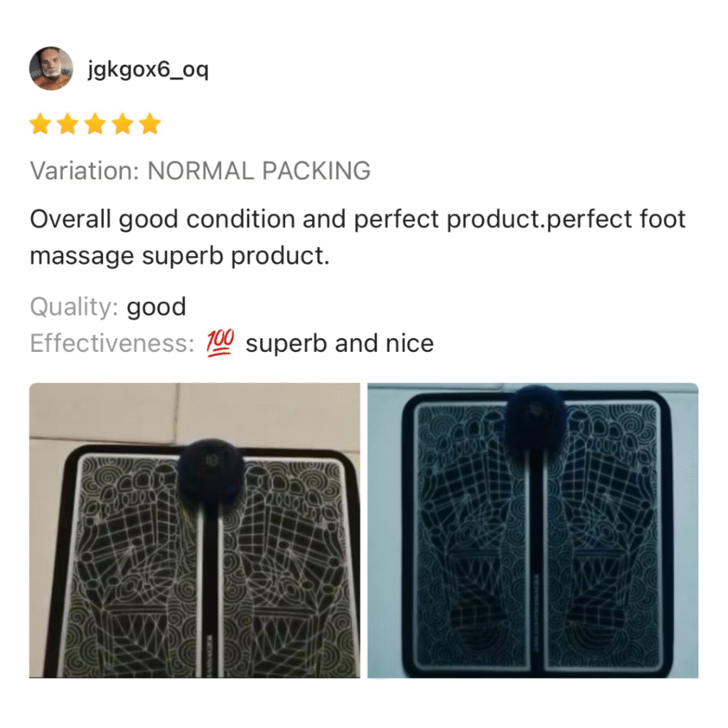Select the first rating star
The height and width of the screenshot is (728, 728).
41,124
